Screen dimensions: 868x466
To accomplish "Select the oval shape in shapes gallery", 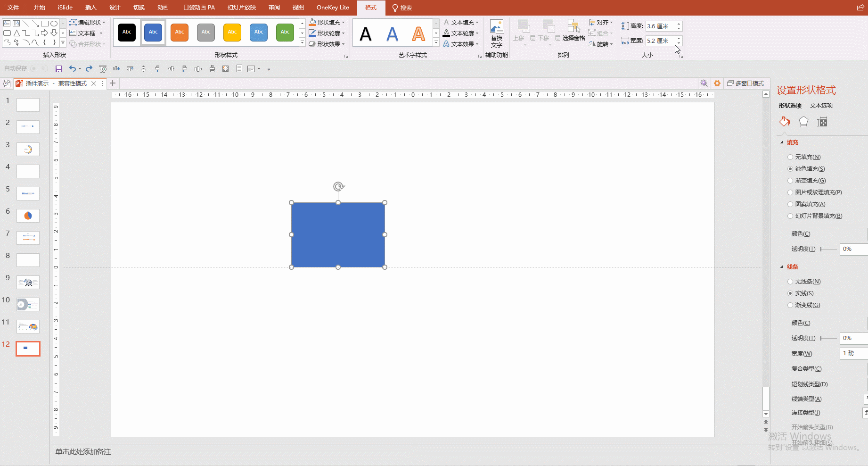I will [x=54, y=23].
